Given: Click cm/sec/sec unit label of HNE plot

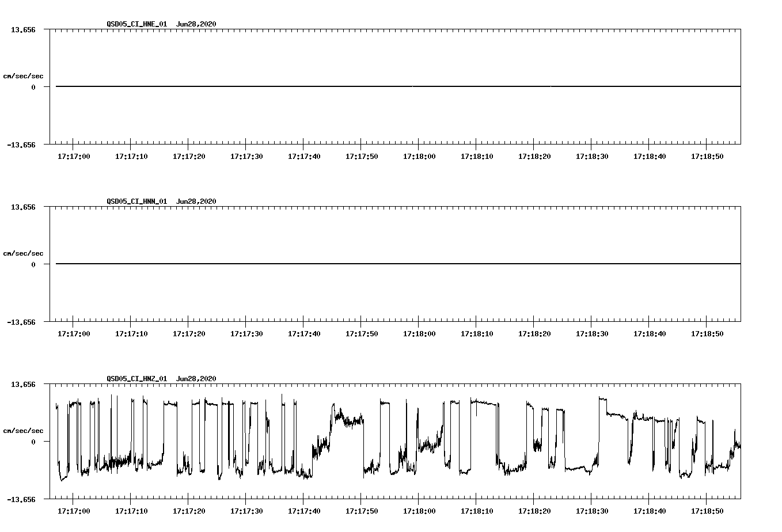Looking at the screenshot, I should [23, 76].
